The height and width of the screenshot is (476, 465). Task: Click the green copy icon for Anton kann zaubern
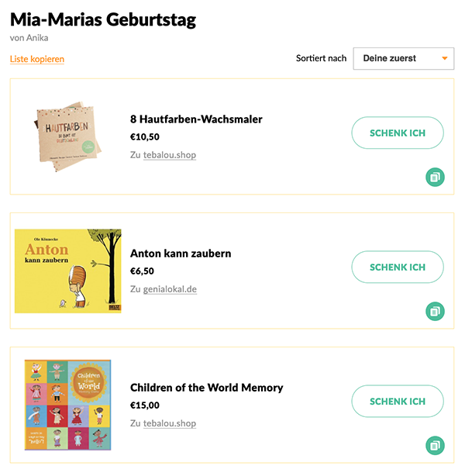pyautogui.click(x=435, y=311)
